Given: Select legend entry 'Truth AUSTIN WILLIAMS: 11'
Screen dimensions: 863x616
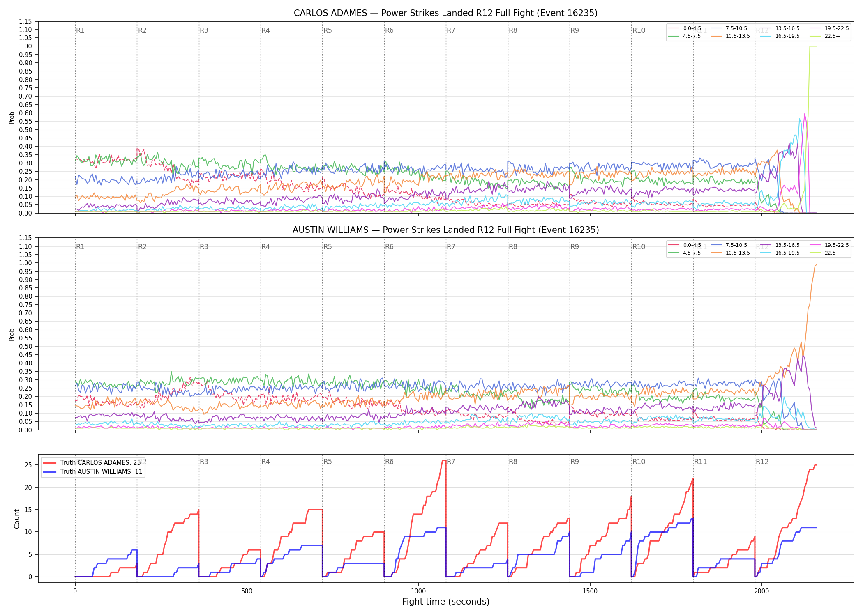Looking at the screenshot, I should point(93,471).
